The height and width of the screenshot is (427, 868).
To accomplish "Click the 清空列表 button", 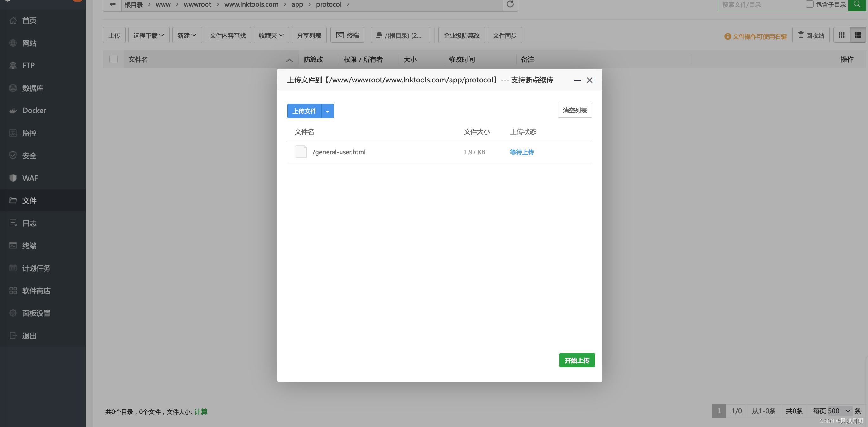I will point(575,110).
